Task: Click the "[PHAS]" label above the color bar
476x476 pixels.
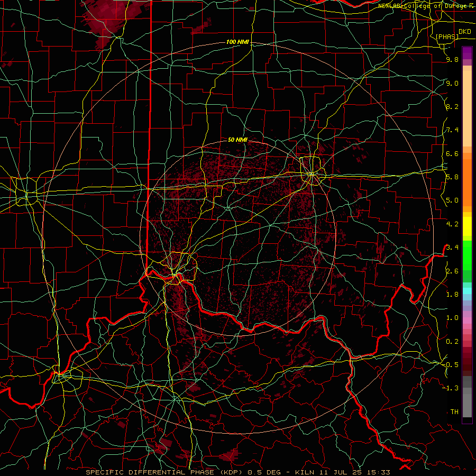Action: click(447, 36)
